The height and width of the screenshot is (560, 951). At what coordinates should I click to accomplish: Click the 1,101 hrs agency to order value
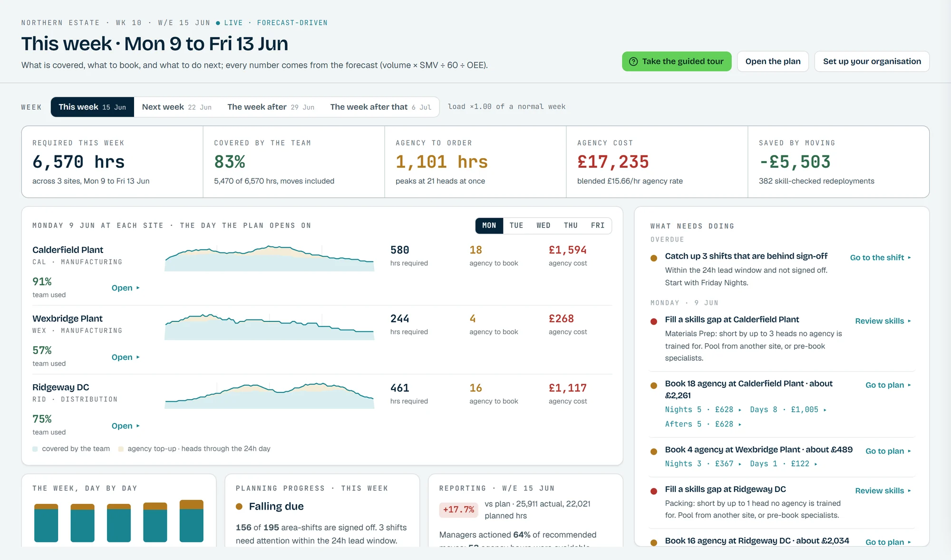click(x=442, y=162)
